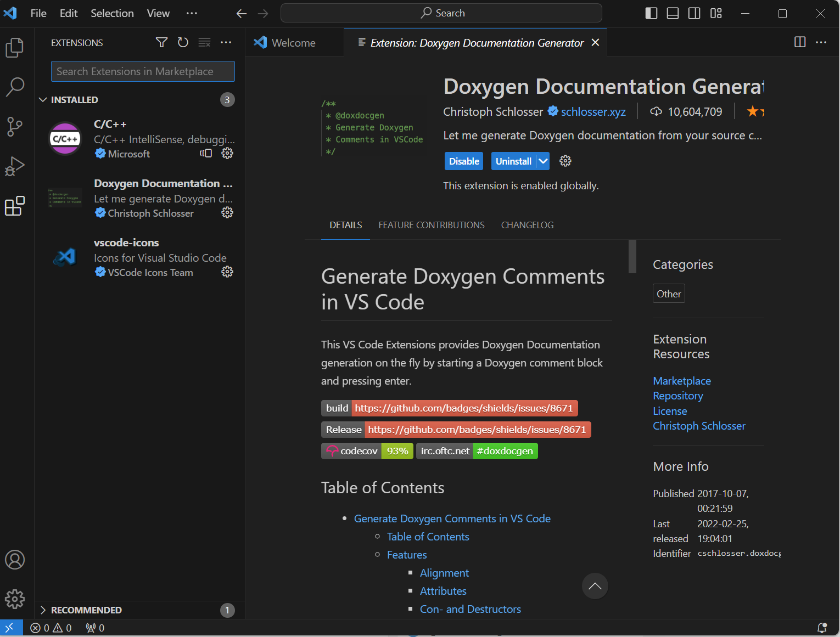The image size is (840, 637).
Task: Click C/C++ extension pack indicator icon
Action: click(206, 153)
